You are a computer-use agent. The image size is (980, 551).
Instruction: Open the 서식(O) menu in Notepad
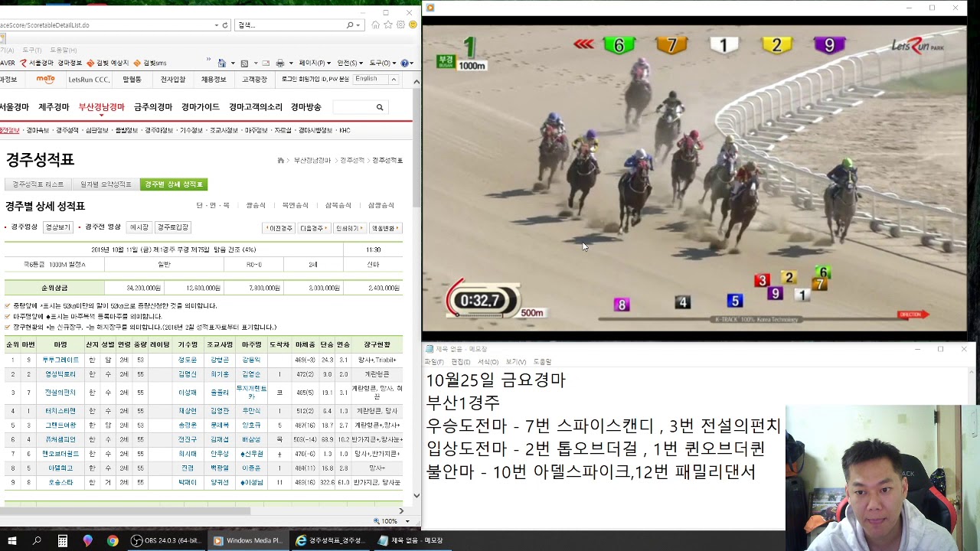coord(488,362)
